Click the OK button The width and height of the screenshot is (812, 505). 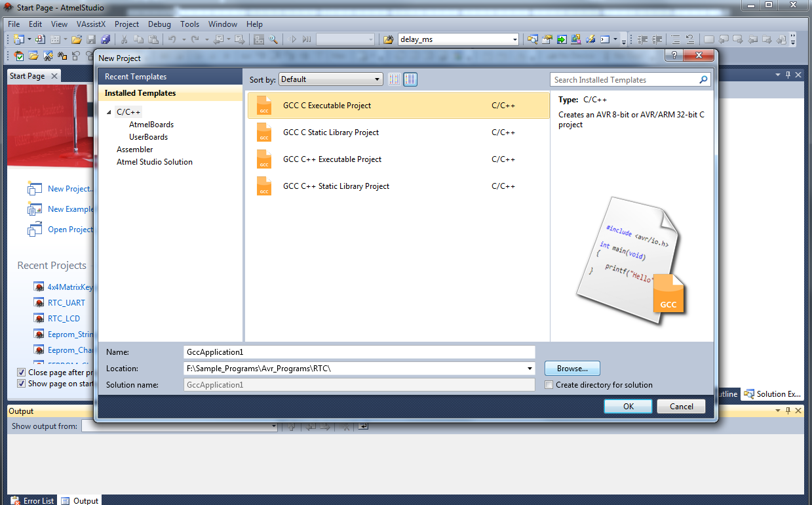click(x=628, y=407)
